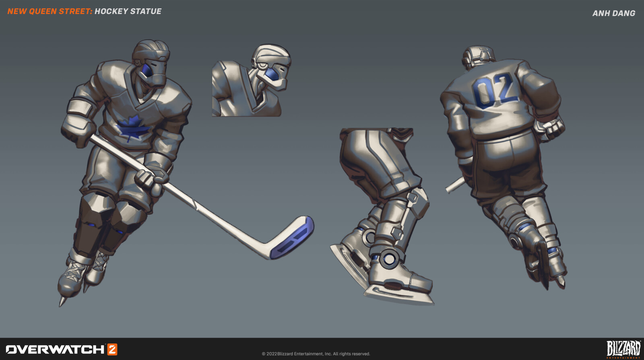The width and height of the screenshot is (644, 360).
Task: Click the blue maple leaf jersey emblem
Action: [133, 128]
